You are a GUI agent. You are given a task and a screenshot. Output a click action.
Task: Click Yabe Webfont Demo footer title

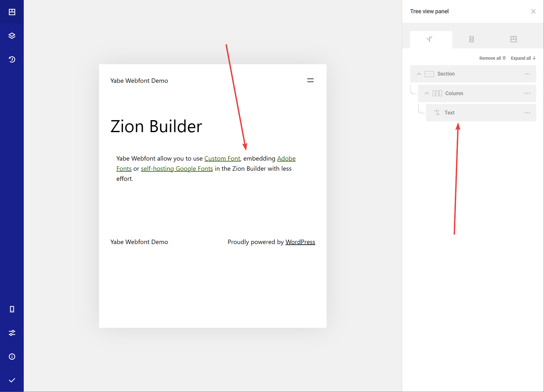coord(139,242)
